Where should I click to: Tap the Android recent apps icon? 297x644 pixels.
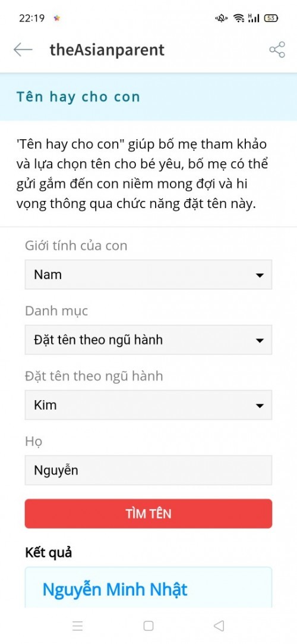tap(78, 626)
